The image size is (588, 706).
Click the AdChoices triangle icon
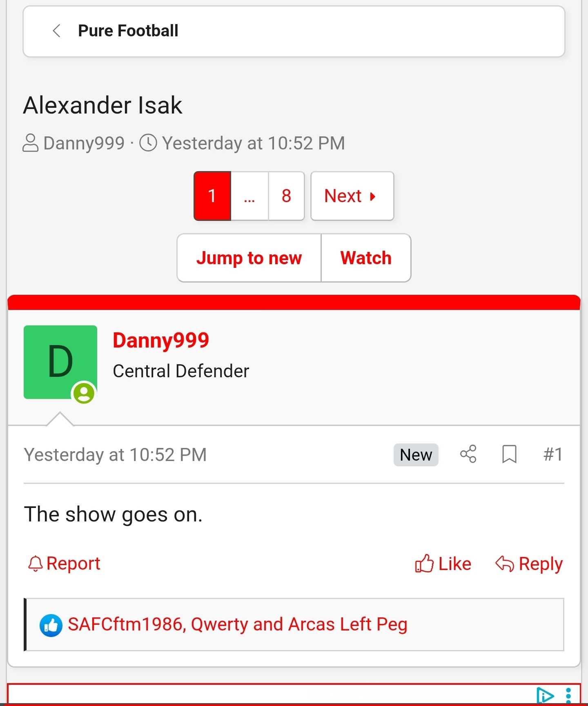[545, 696]
